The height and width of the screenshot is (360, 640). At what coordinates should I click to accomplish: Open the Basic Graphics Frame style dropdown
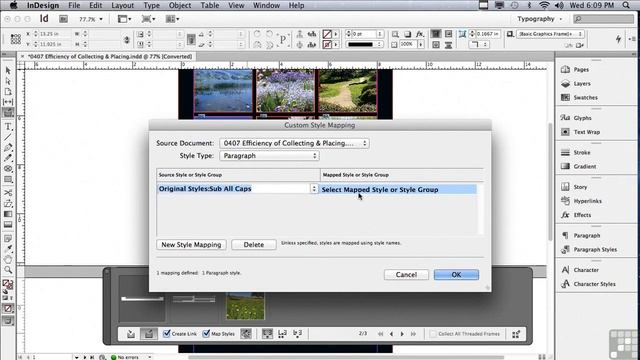coord(550,34)
